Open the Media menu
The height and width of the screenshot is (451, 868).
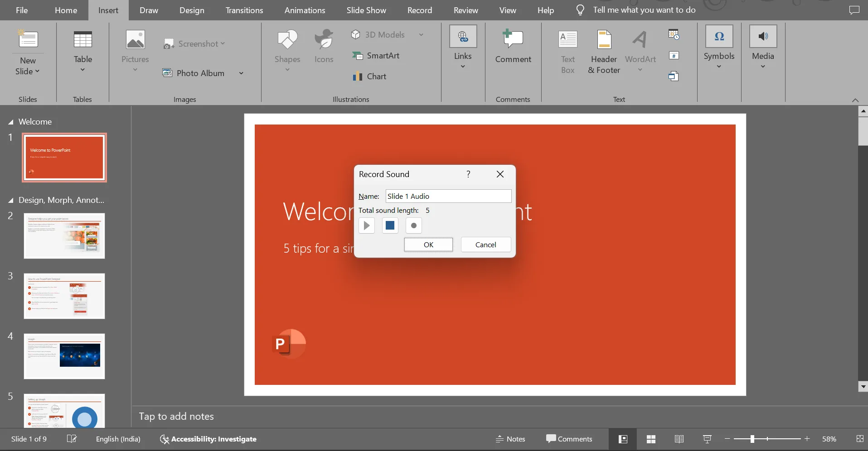pos(763,47)
